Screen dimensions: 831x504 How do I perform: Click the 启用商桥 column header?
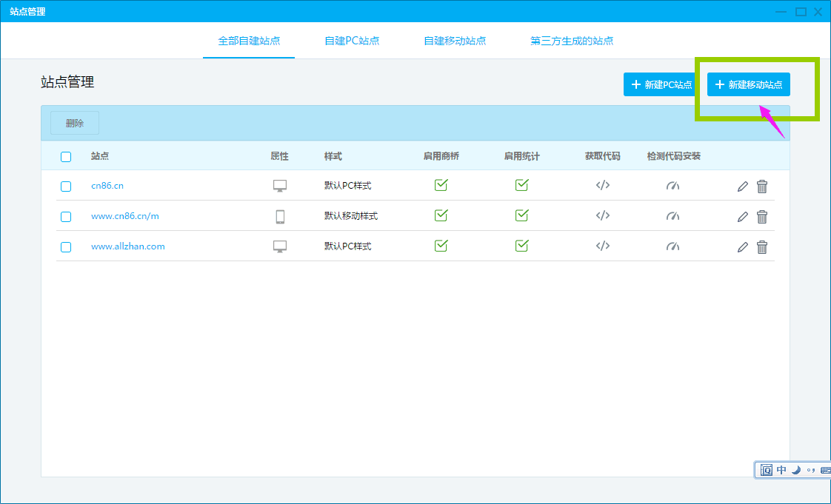point(441,156)
